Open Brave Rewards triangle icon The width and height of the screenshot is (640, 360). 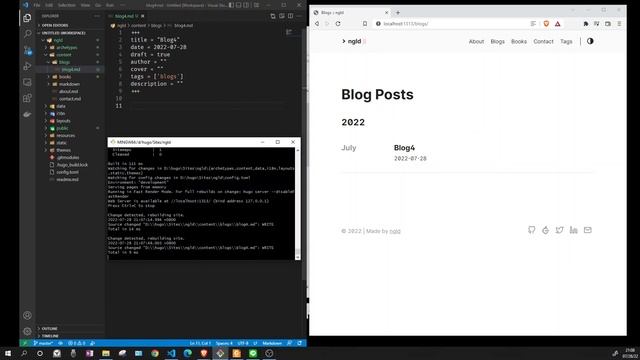click(x=558, y=24)
